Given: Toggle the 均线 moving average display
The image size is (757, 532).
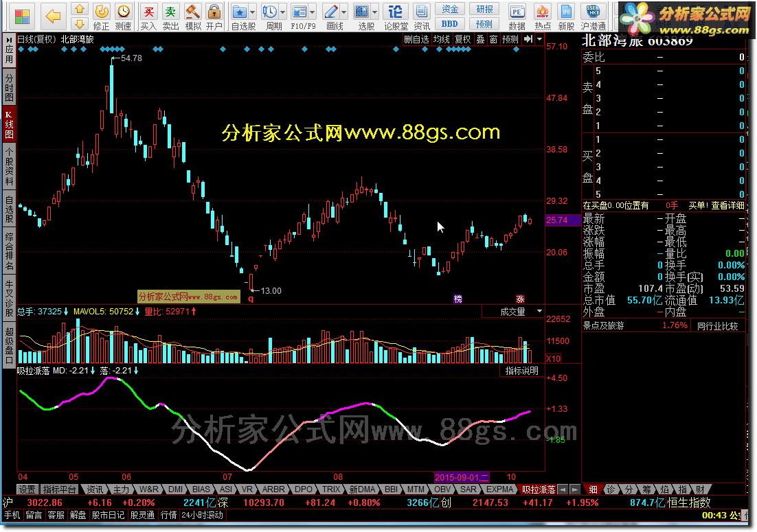Looking at the screenshot, I should 441,39.
